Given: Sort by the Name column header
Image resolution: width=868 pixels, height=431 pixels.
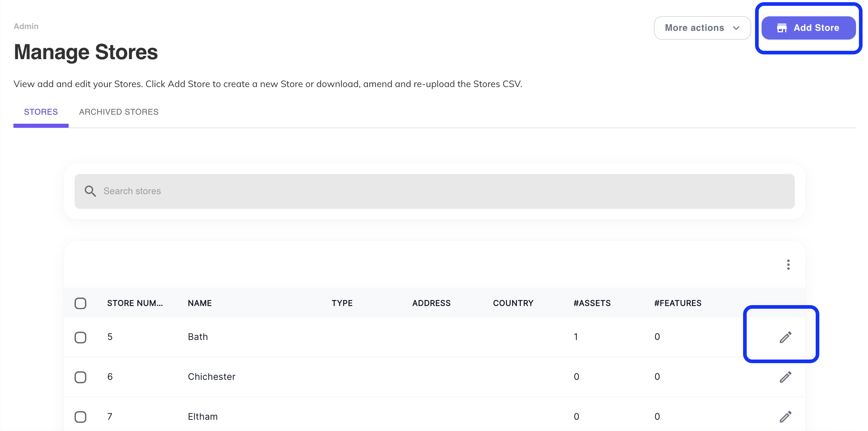Looking at the screenshot, I should (x=200, y=303).
